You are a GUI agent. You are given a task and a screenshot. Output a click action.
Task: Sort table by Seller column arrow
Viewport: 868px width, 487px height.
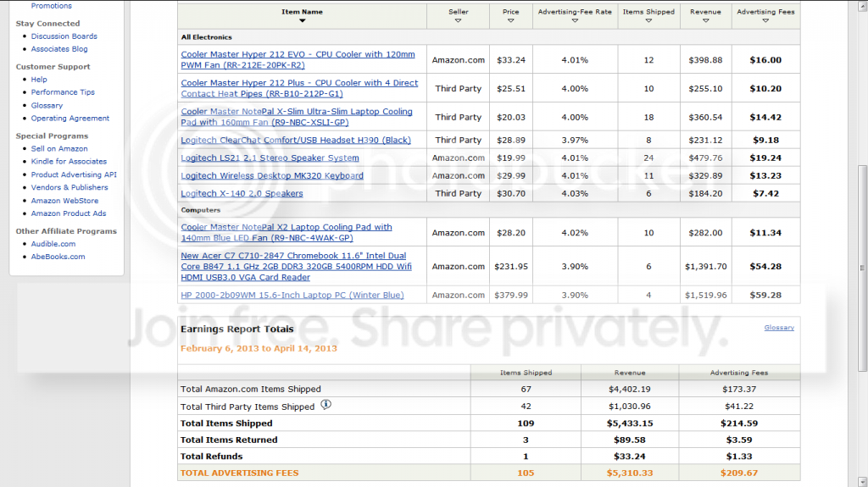[x=458, y=21]
